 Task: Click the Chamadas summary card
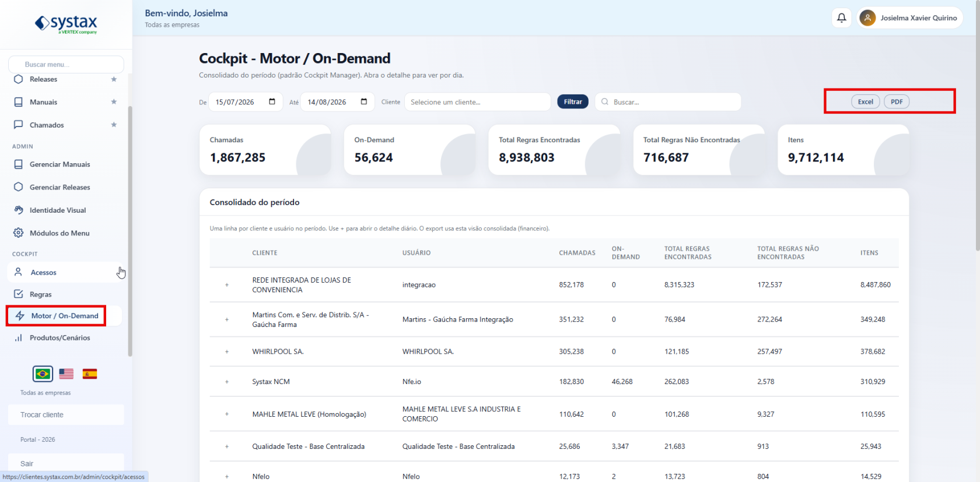(x=265, y=150)
